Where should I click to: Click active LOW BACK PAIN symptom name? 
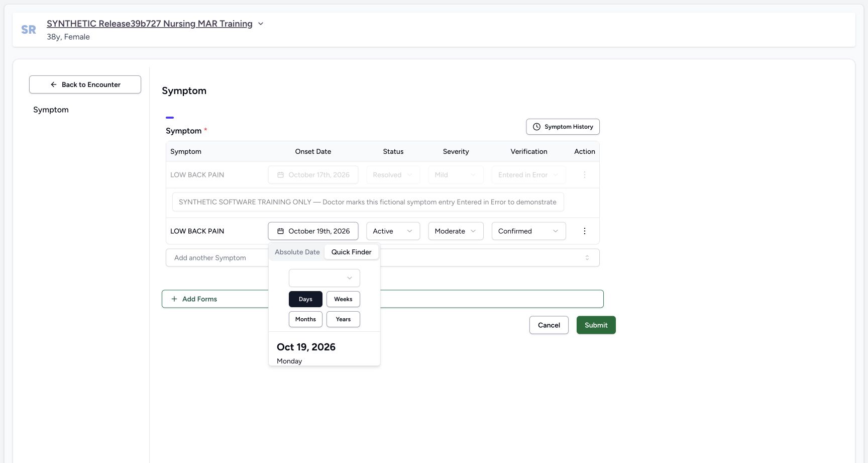[x=197, y=231]
